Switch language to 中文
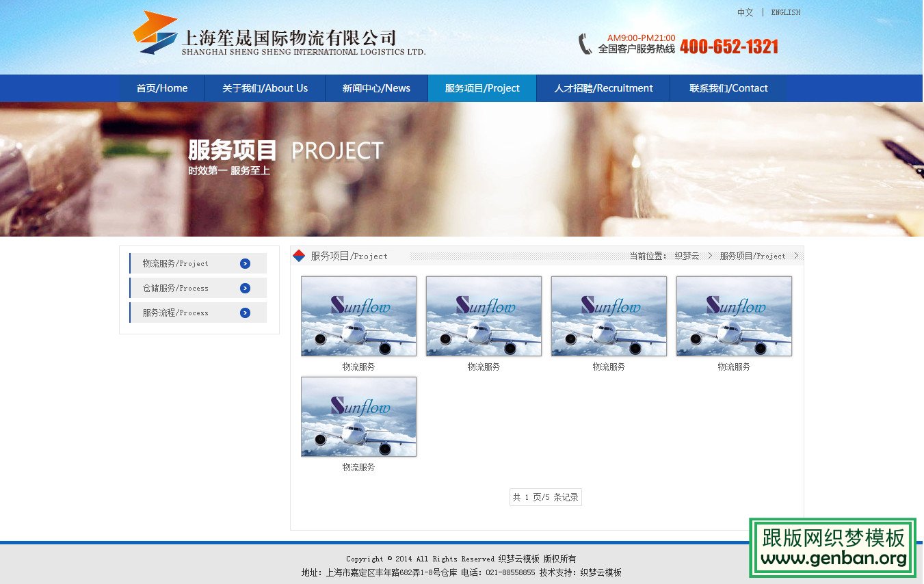The height and width of the screenshot is (584, 924). (745, 12)
